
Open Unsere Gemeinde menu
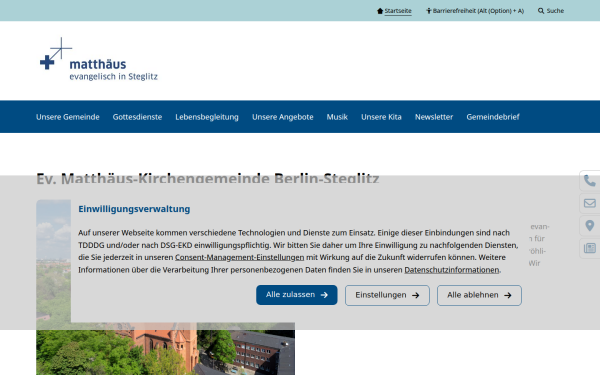click(68, 117)
